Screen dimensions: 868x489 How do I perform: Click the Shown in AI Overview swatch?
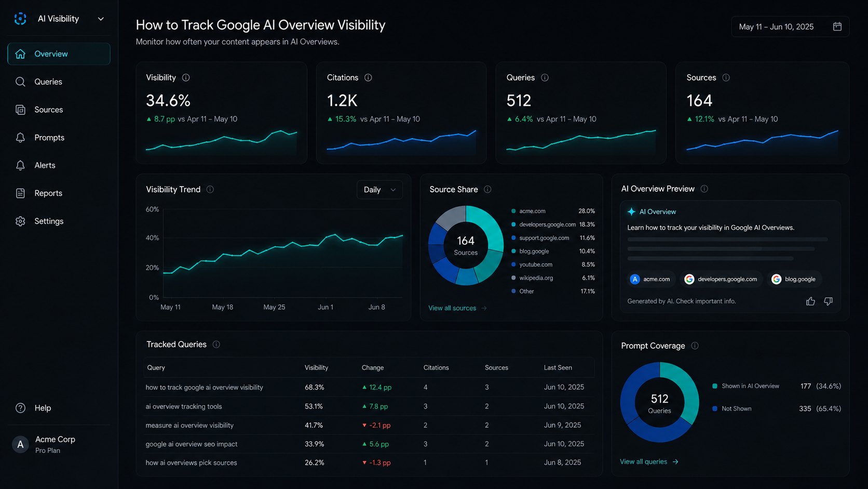tap(715, 386)
